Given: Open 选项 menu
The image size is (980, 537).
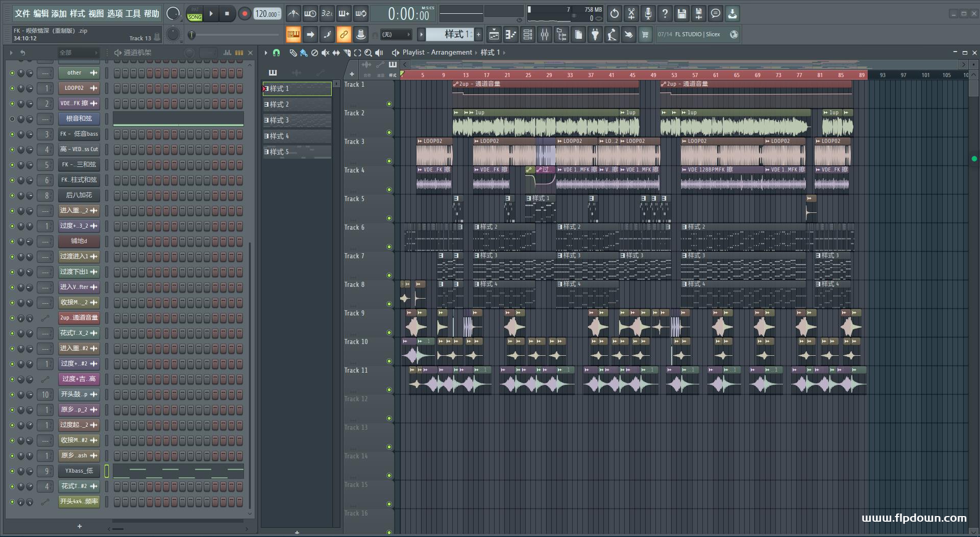Looking at the screenshot, I should pos(115,14).
